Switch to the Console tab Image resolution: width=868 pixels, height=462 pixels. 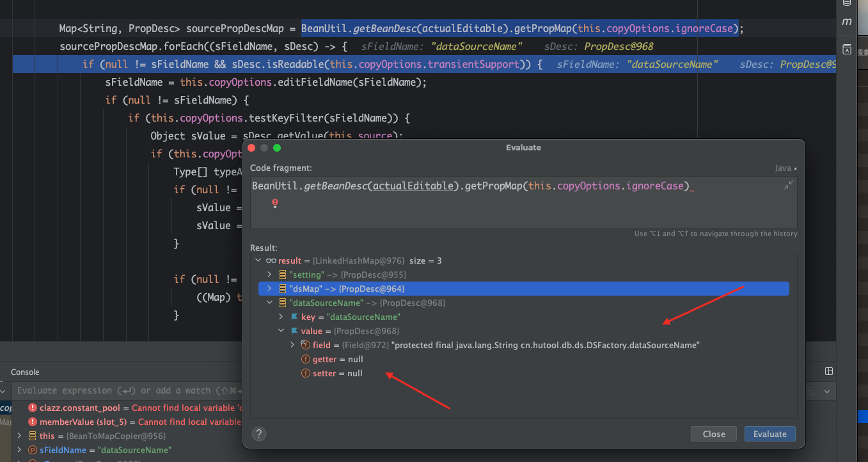coord(25,372)
